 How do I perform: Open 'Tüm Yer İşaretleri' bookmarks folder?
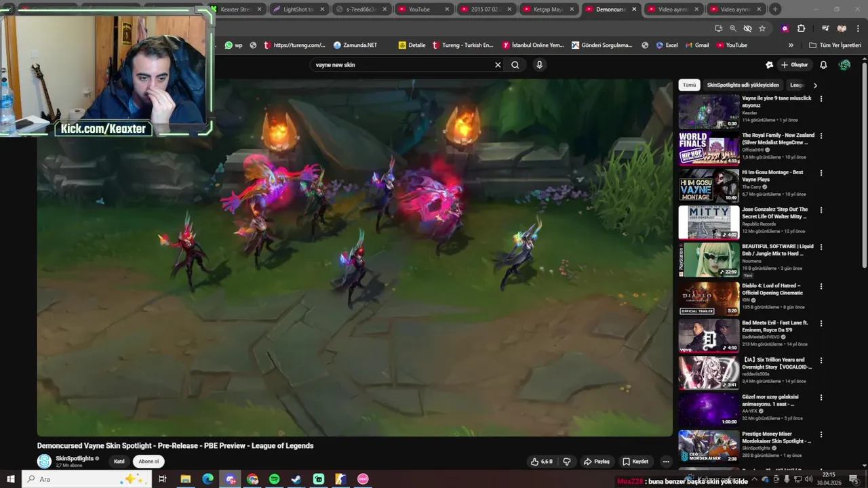pos(835,45)
